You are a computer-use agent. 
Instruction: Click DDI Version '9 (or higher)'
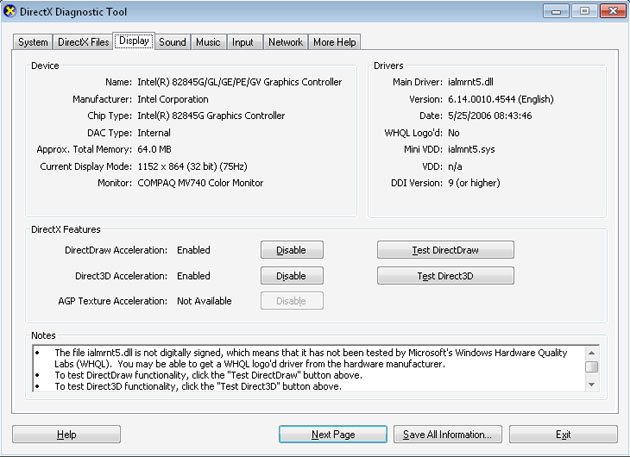[474, 183]
